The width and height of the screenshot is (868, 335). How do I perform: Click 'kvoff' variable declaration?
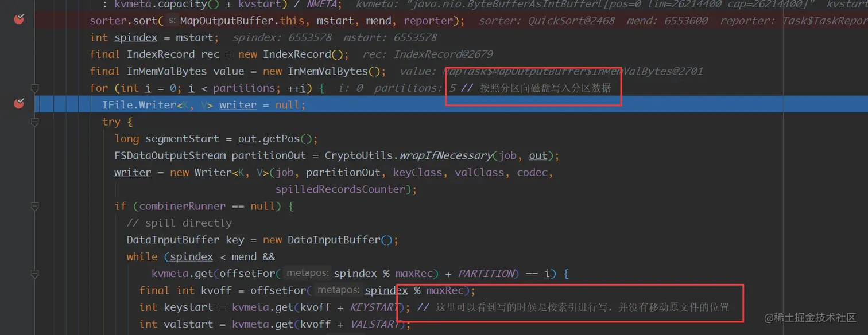(x=216, y=290)
